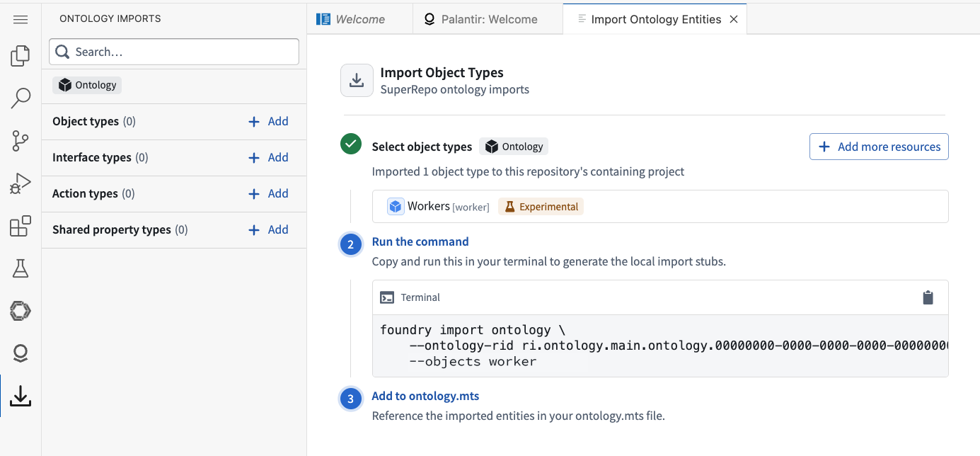The image size is (980, 456).
Task: Click the --ontology-rid command line
Action: click(x=678, y=346)
